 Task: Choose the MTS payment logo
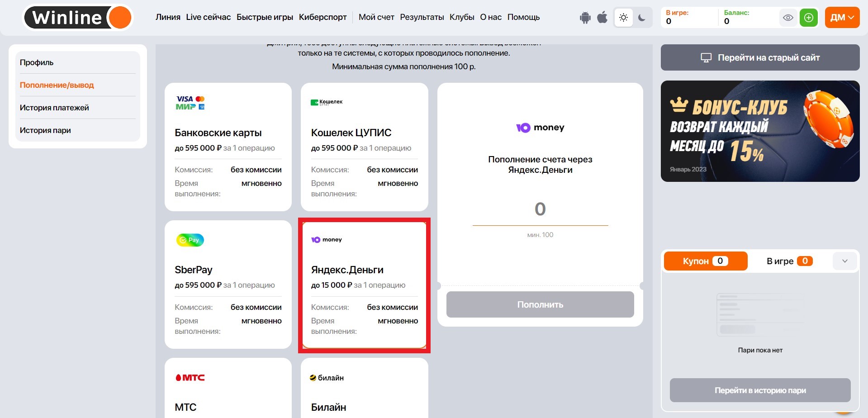pos(190,377)
